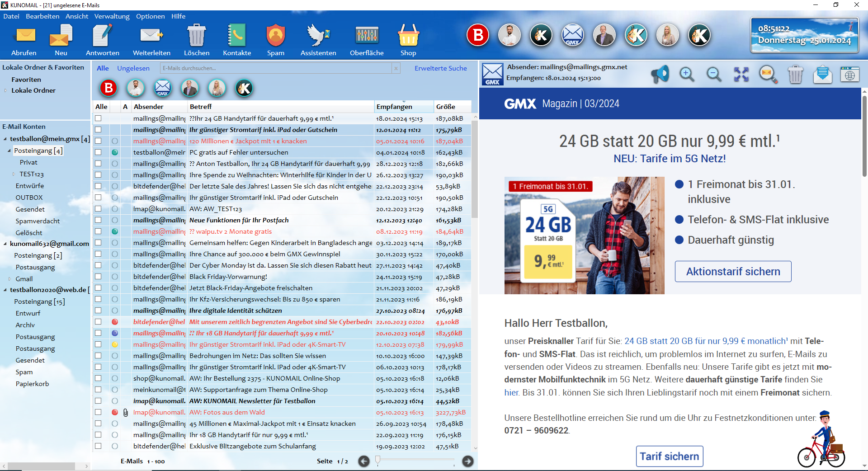Collapse the GMX Posteingang [4] folder
Viewport: 868px width, 471px height.
click(x=9, y=151)
